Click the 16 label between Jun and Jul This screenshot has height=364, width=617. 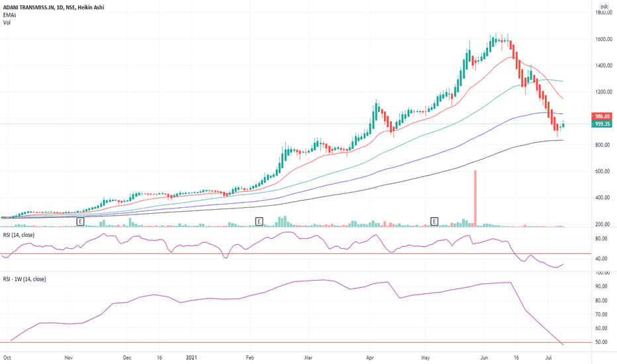point(516,357)
